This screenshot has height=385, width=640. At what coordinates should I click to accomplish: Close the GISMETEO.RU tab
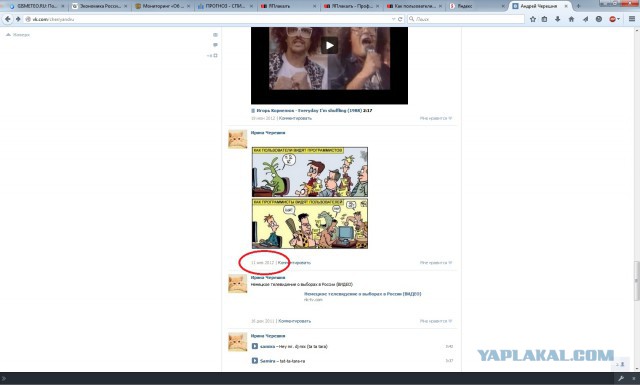tap(62, 7)
